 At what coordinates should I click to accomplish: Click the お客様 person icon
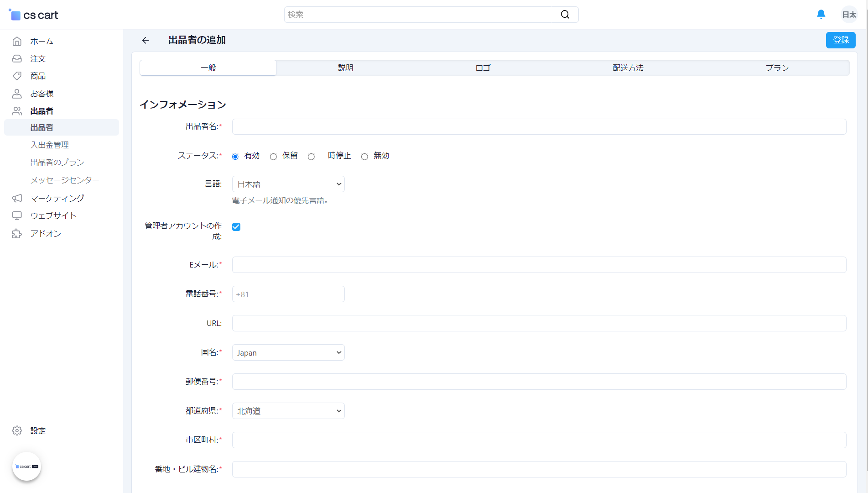pyautogui.click(x=17, y=94)
